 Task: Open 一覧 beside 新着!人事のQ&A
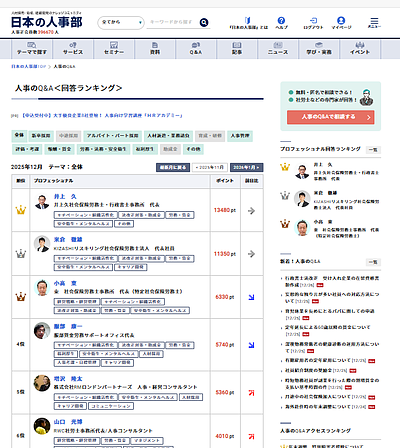pyautogui.click(x=373, y=262)
